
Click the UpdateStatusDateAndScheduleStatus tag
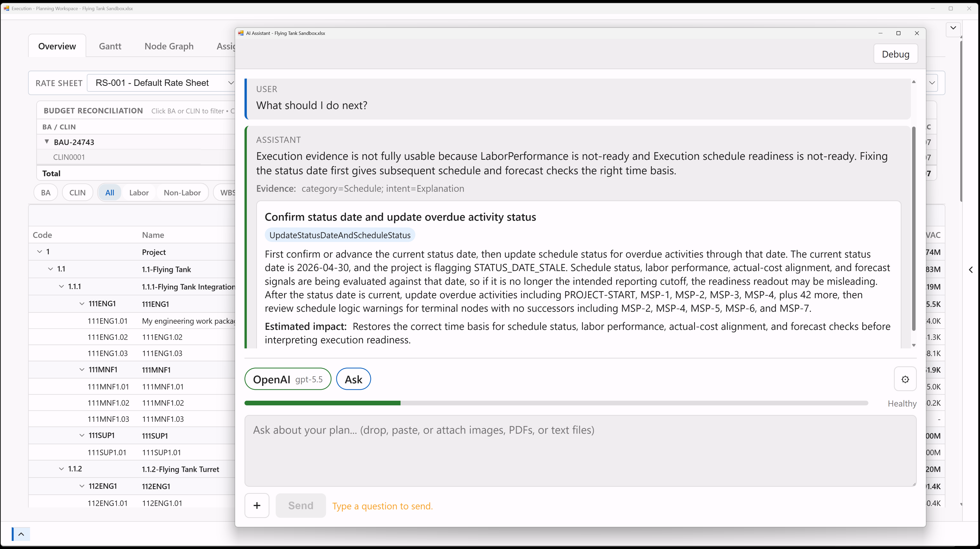(x=340, y=235)
